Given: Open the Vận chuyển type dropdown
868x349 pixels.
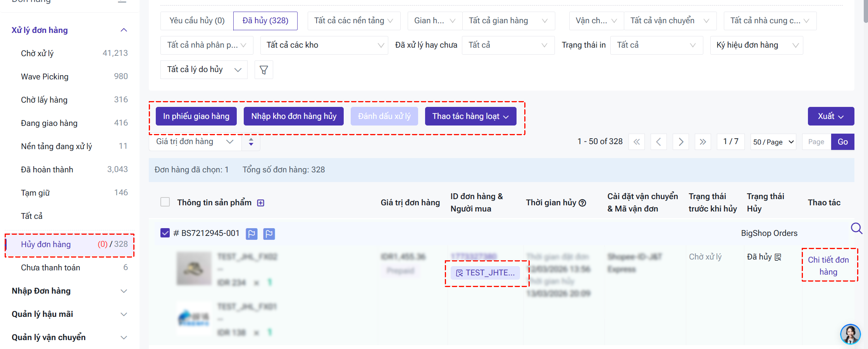Looking at the screenshot, I should [597, 21].
